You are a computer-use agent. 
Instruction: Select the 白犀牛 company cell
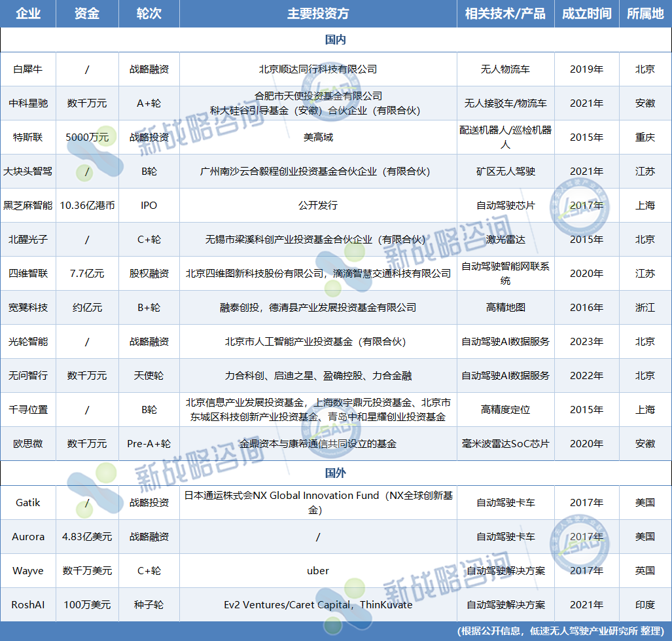27,69
